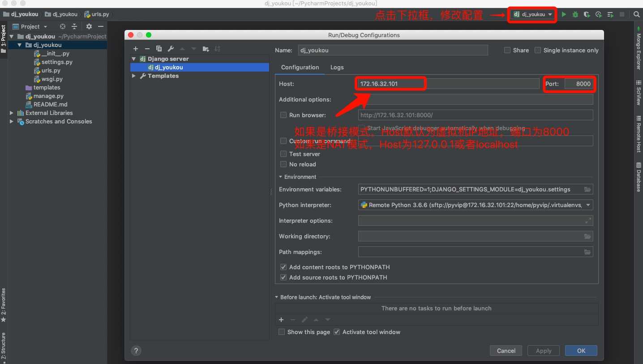Click the Name field dj_youkou
Screen dimensions: 643x364
[392, 51]
